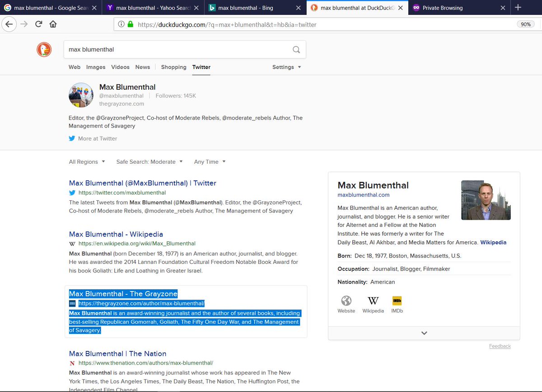
Task: Switch to the Private Browsing tab
Action: click(x=458, y=8)
